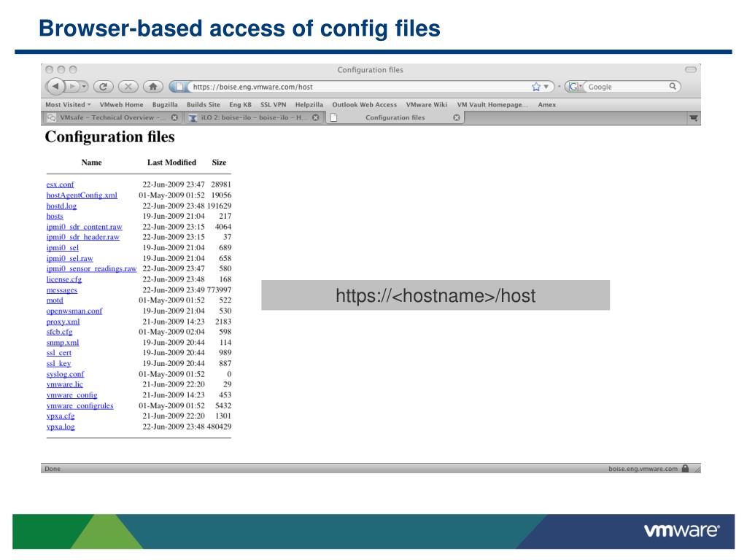Click the URL field showing boise.eng.vmware.com/host
This screenshot has height=560, width=747.
[357, 87]
